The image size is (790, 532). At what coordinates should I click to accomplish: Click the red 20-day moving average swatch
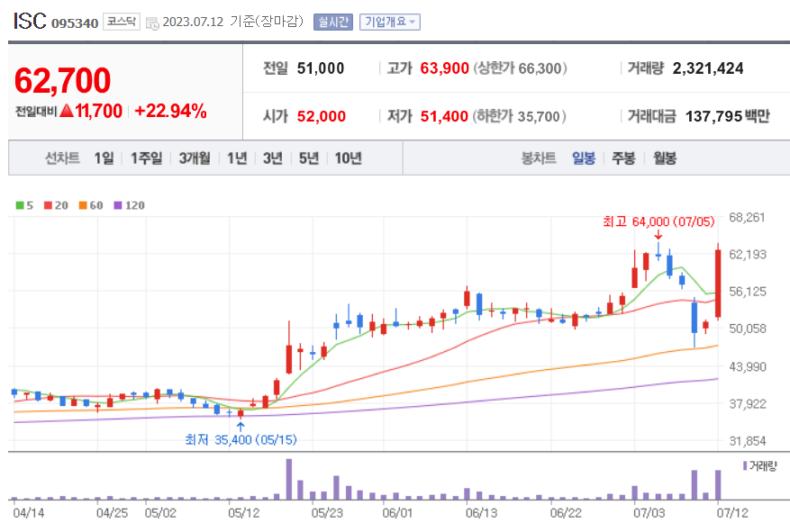pos(49,205)
